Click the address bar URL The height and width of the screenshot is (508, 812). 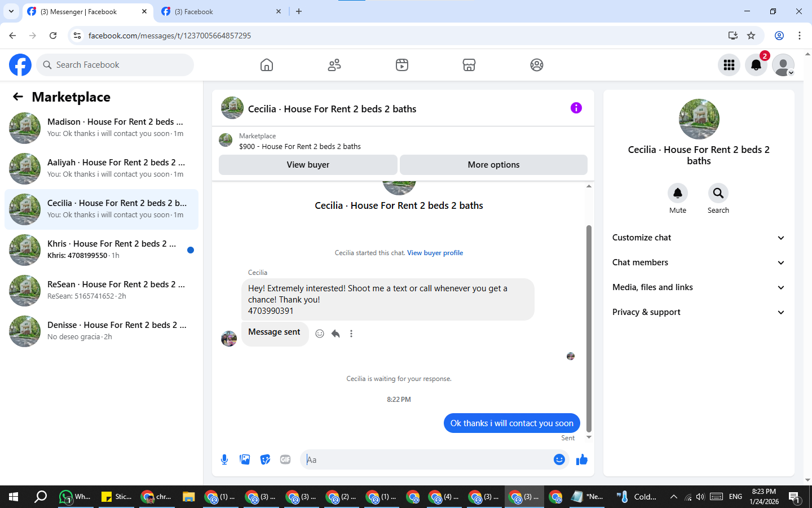point(169,36)
